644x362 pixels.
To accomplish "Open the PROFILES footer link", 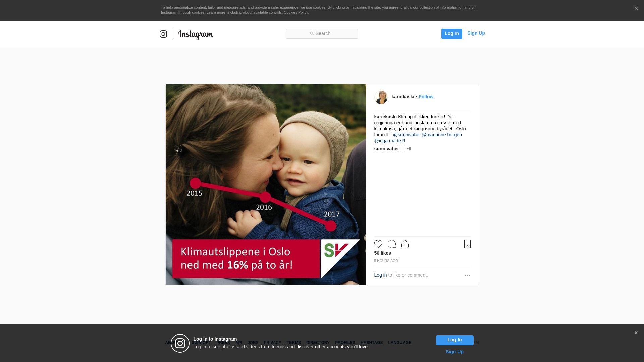I will click(345, 343).
